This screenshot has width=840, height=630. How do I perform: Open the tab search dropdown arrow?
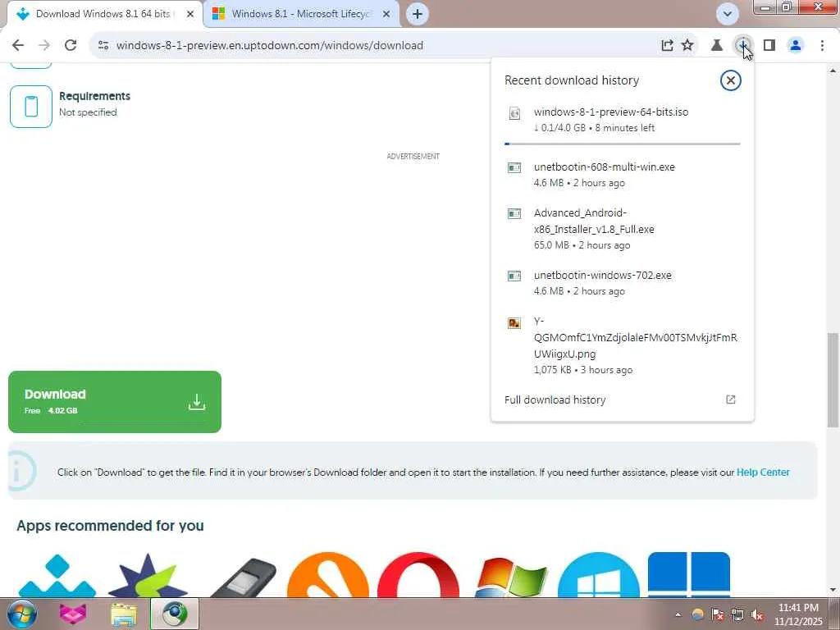click(x=728, y=14)
